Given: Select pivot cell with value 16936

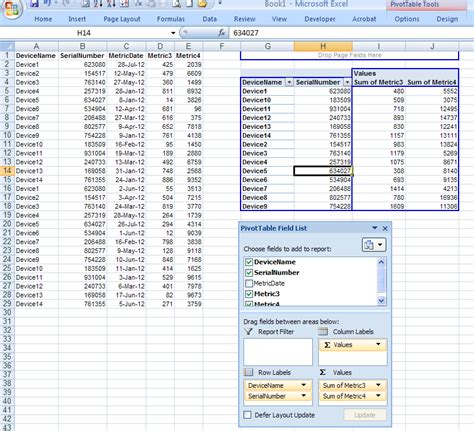Looking at the screenshot, I should (x=432, y=197).
